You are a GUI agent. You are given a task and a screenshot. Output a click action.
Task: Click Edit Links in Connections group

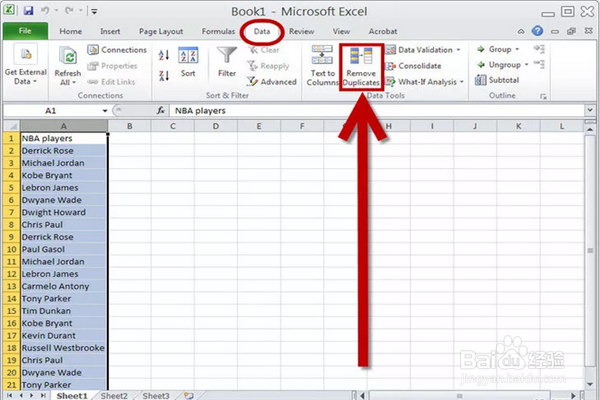(x=111, y=82)
